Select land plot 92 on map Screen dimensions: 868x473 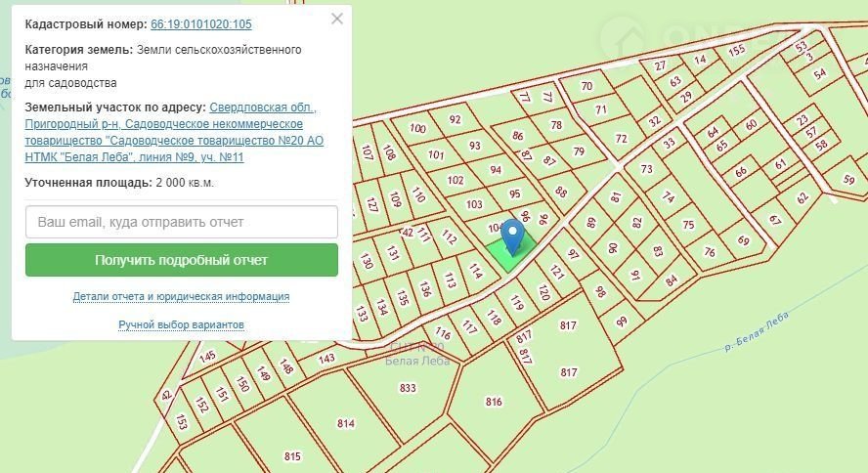coord(455,119)
